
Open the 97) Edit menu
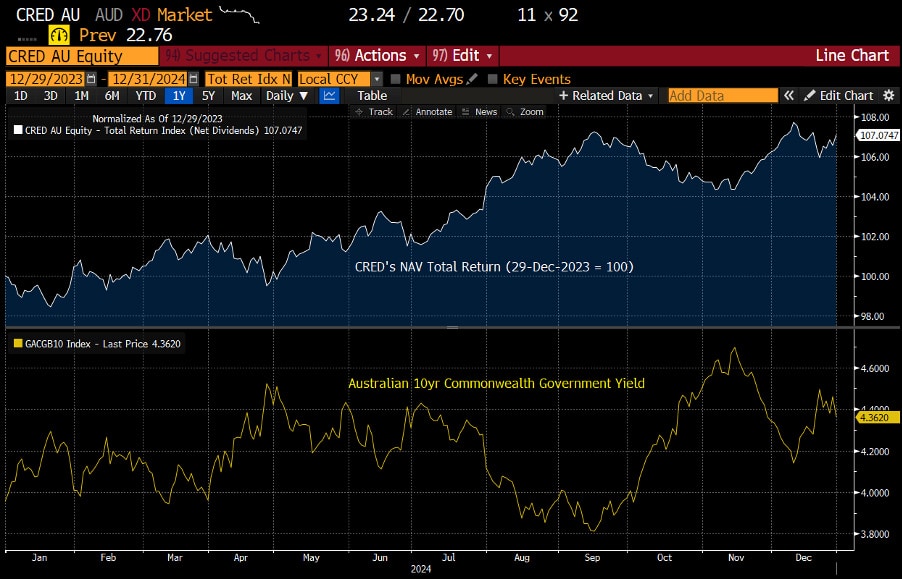[x=463, y=56]
